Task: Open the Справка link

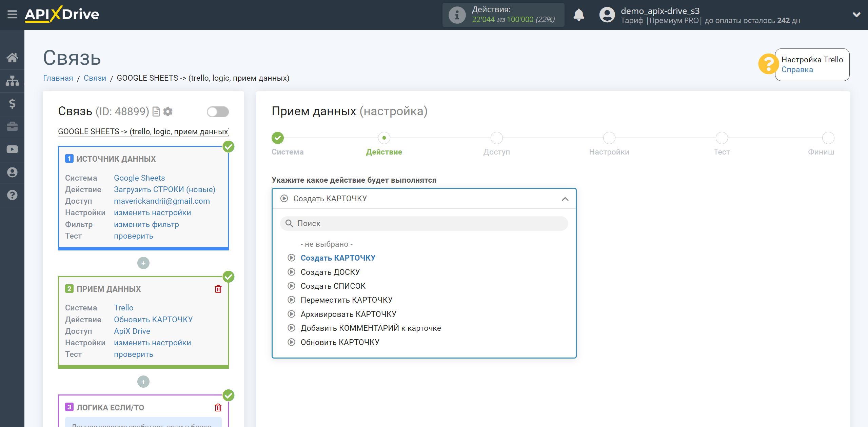Action: point(797,69)
